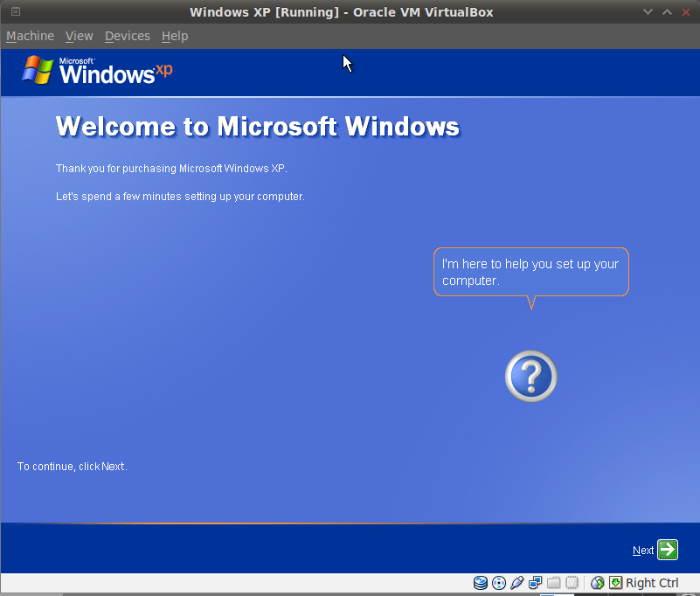Click the keyboard capture green arrow icon

tap(615, 583)
